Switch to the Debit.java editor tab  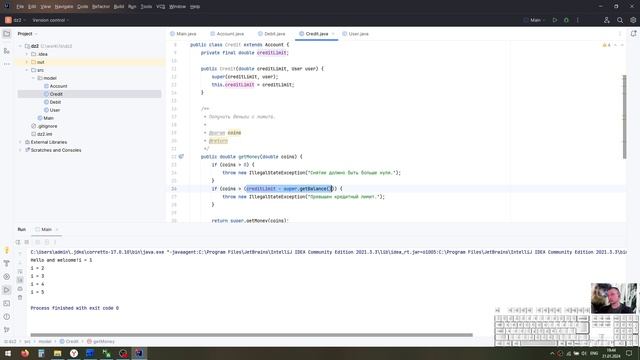point(271,34)
